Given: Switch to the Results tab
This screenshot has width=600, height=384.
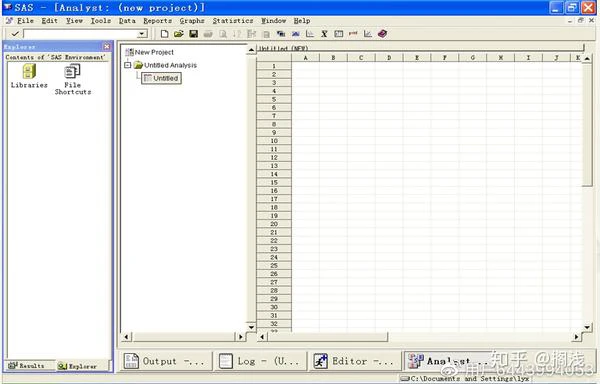Looking at the screenshot, I should click(x=27, y=366).
